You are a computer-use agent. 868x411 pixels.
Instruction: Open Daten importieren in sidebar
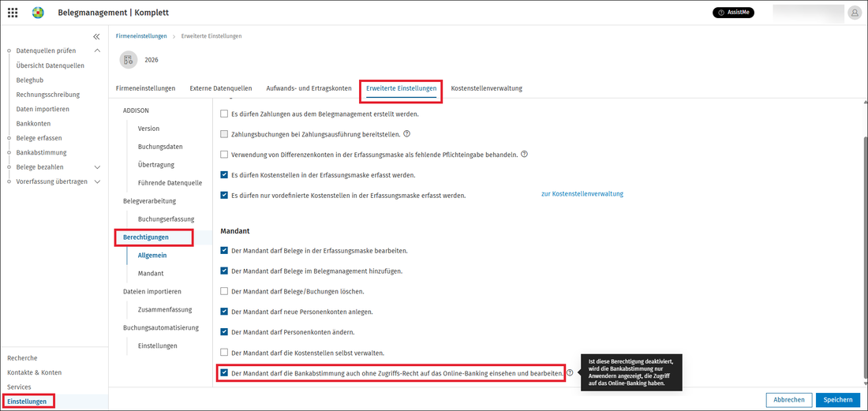(43, 109)
